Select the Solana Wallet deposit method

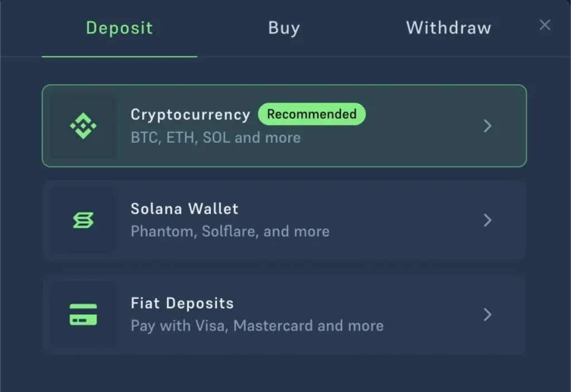[x=284, y=220]
